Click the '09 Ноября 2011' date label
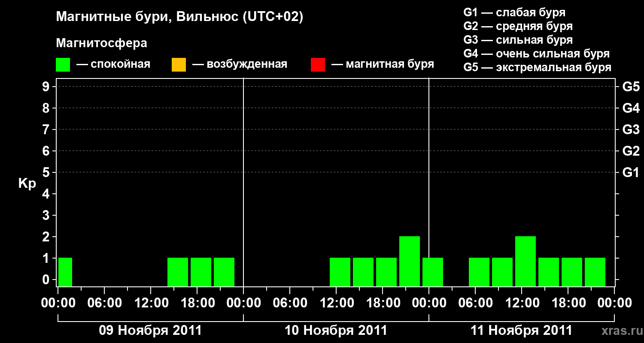644x343 pixels. (150, 331)
